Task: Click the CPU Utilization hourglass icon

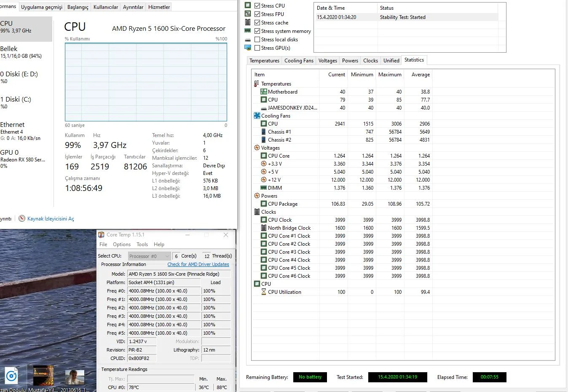Action: (x=263, y=292)
